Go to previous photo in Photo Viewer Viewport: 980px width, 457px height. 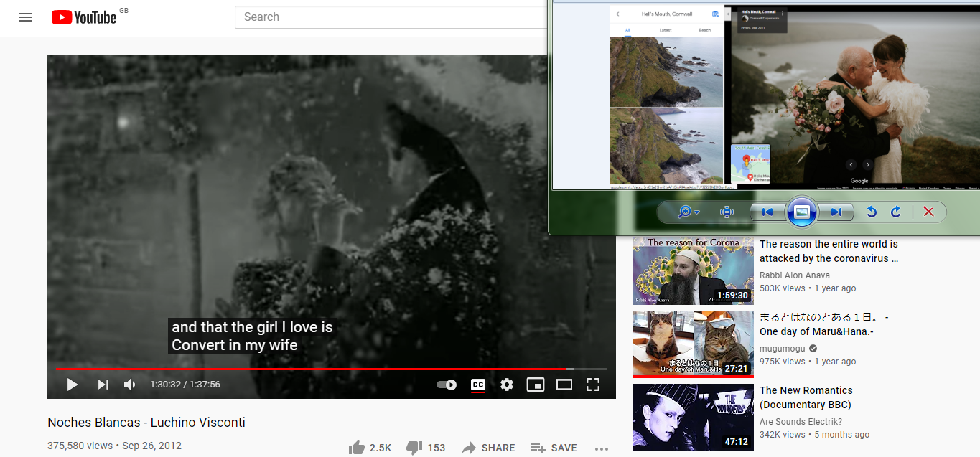[x=767, y=212]
